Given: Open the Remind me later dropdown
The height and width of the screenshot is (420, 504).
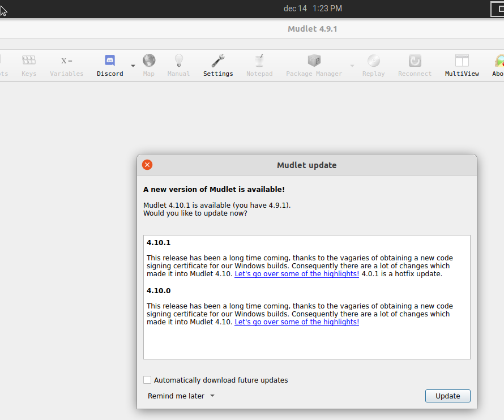Looking at the screenshot, I should (180, 396).
